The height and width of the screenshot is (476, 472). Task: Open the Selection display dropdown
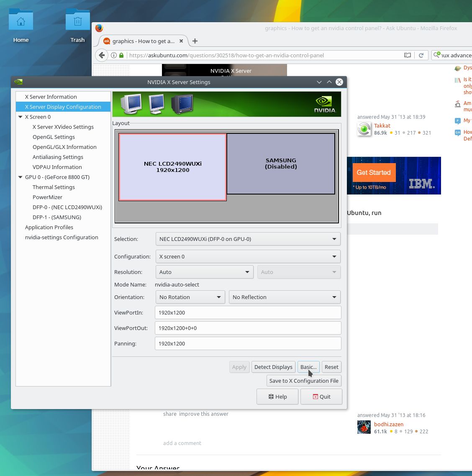pos(248,239)
